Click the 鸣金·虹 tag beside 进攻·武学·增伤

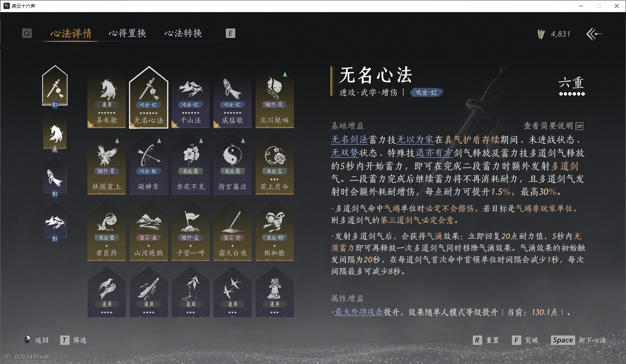tap(426, 93)
